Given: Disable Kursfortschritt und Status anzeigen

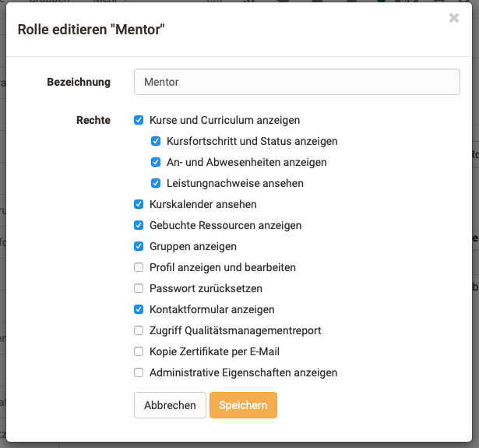Looking at the screenshot, I should pyautogui.click(x=156, y=142).
